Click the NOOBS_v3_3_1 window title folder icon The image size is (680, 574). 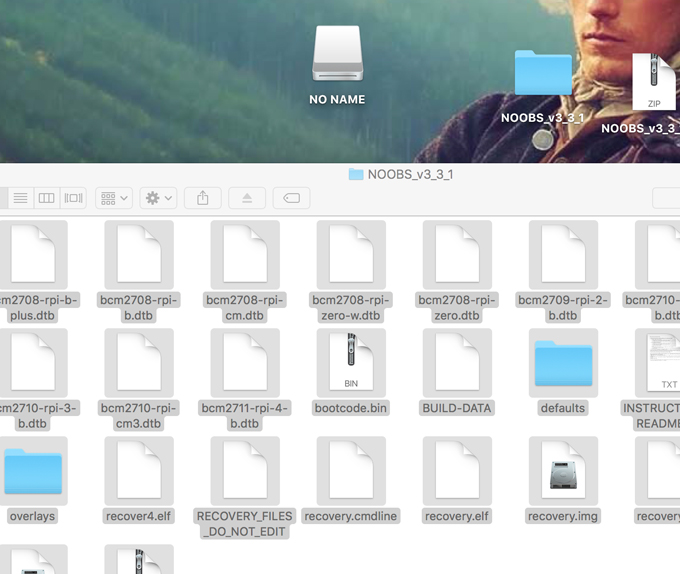(356, 174)
